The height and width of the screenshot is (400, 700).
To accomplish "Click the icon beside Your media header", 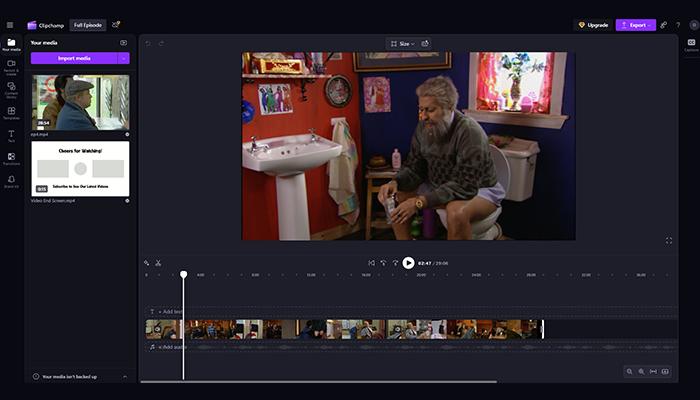I will tap(123, 43).
